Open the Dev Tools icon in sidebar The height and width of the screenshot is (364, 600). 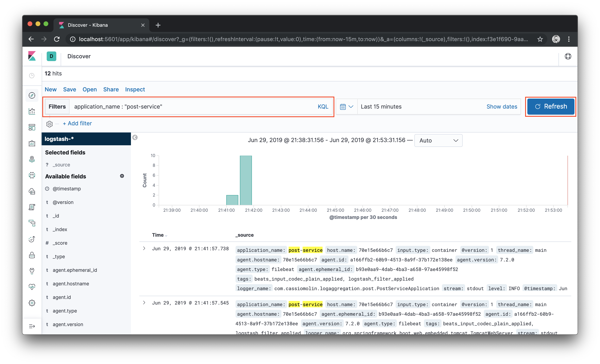32,271
